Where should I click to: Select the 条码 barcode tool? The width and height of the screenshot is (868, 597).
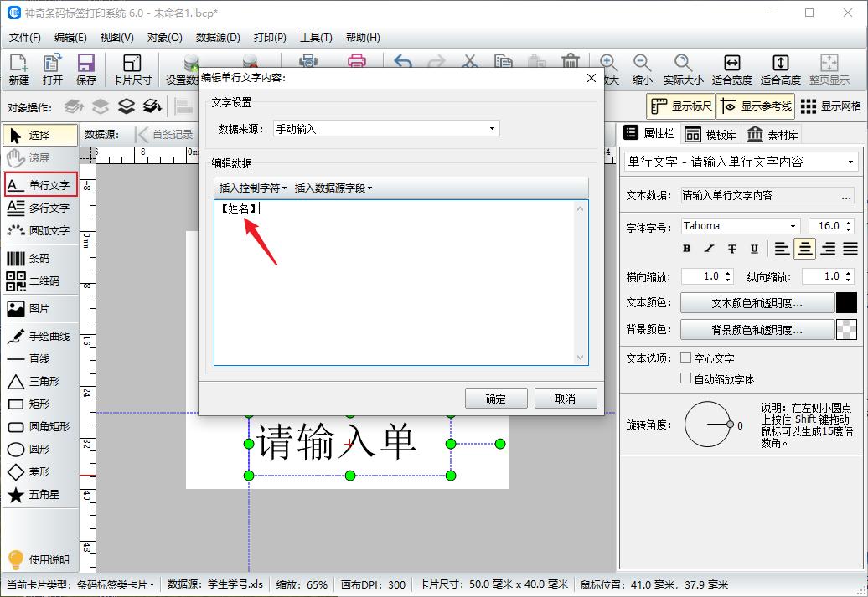39,259
